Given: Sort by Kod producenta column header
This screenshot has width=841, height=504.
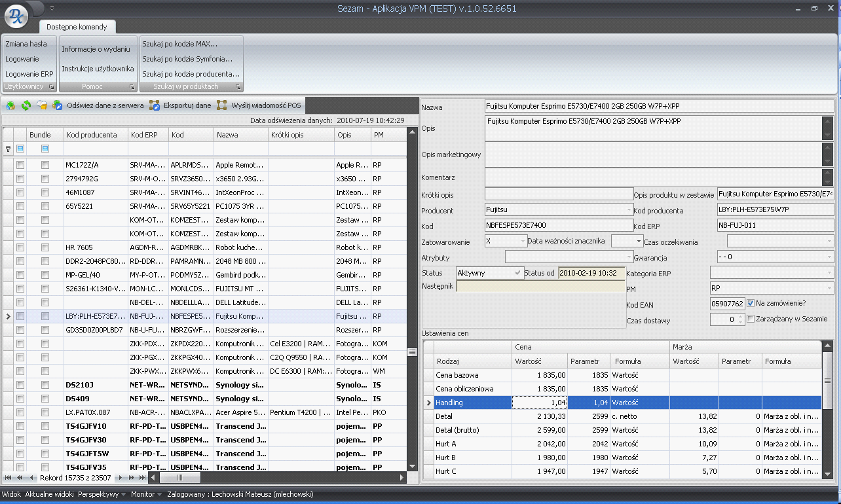Looking at the screenshot, I should (x=96, y=135).
